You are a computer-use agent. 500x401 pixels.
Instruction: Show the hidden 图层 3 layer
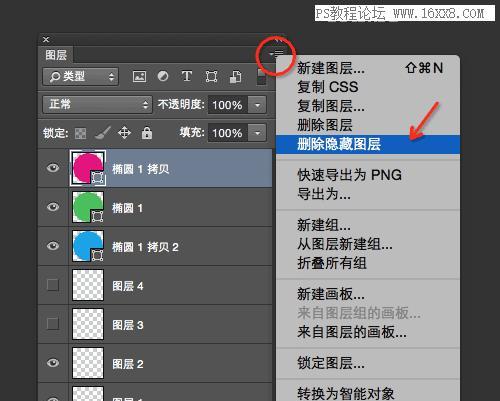[x=53, y=324]
